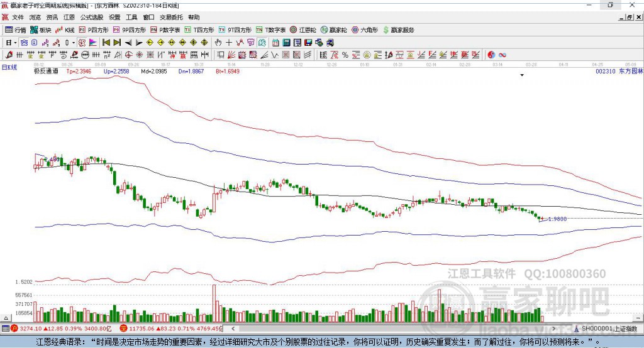The image size is (644, 348).
Task: Open the 浏览 menu
Action: [x=35, y=17]
